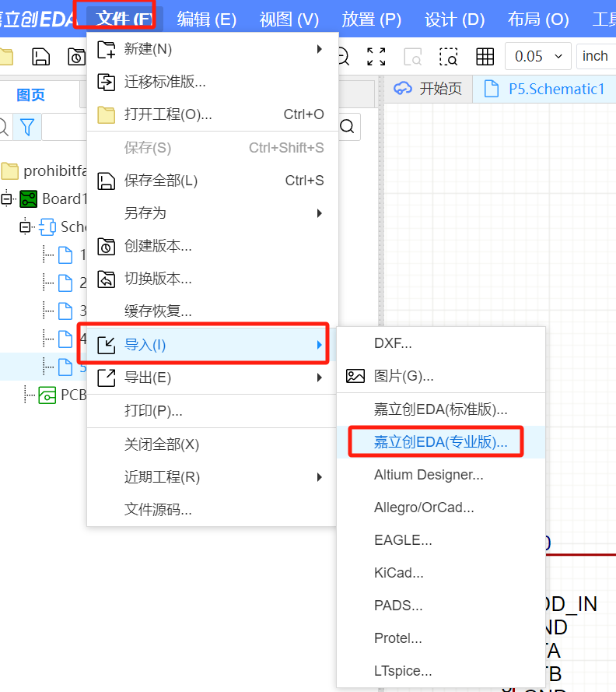Expand the 新建(N) submenu
The height and width of the screenshot is (692, 616).
(x=212, y=49)
